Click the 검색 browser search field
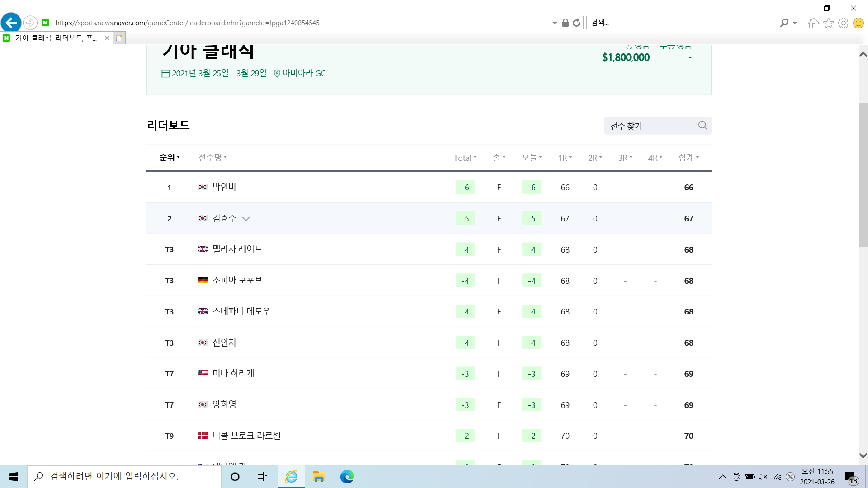 [x=683, y=23]
